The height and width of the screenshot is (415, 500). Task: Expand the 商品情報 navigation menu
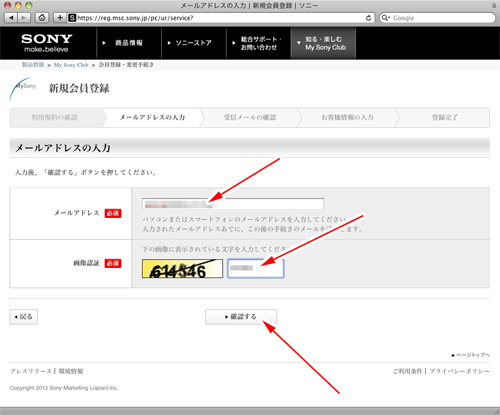(x=129, y=43)
